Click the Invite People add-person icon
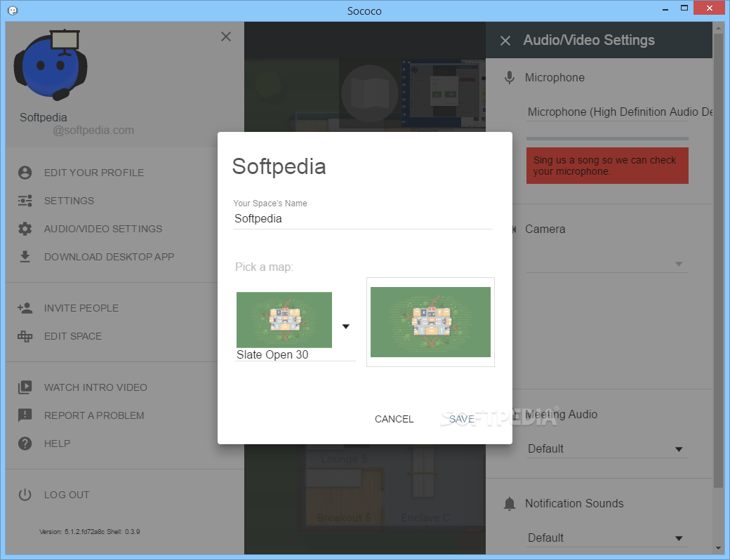The image size is (730, 560). click(25, 307)
